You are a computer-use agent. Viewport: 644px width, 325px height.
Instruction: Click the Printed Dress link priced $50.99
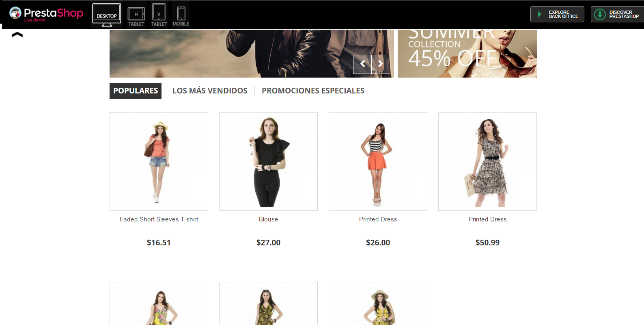tap(488, 219)
